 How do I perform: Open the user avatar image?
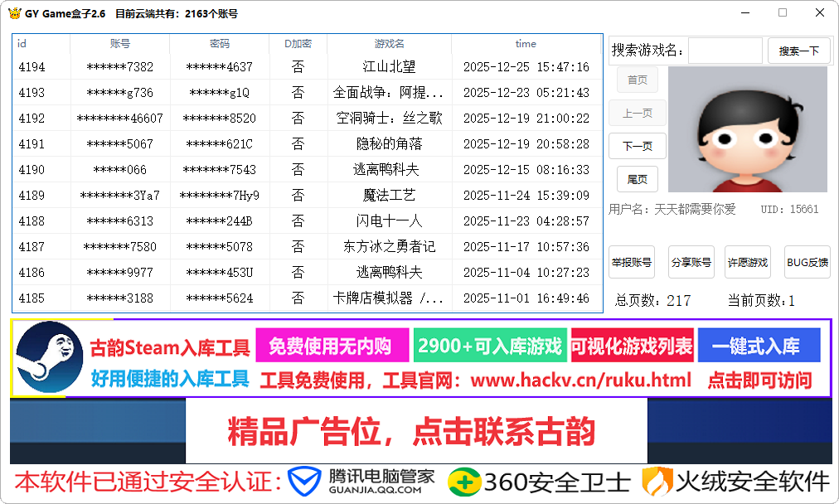[x=747, y=130]
